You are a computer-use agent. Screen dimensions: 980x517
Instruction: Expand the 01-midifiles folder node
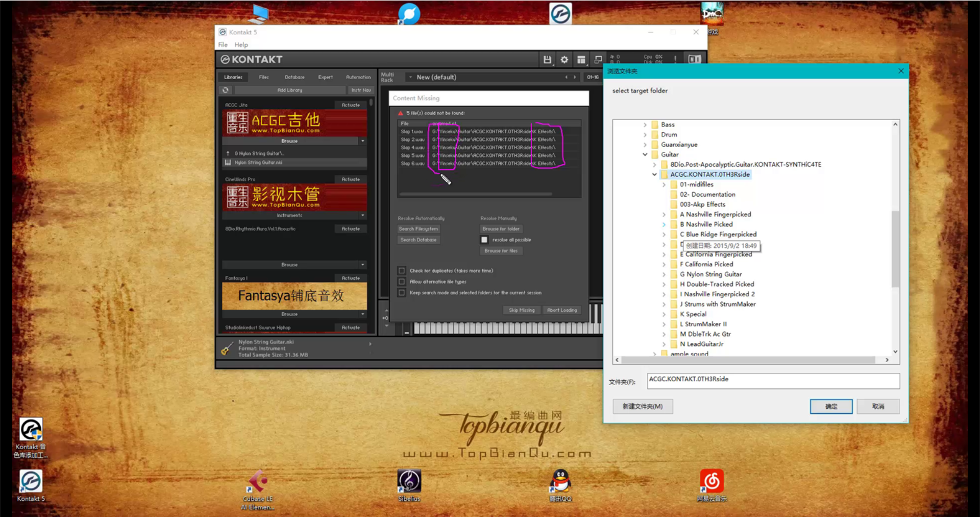(x=664, y=184)
